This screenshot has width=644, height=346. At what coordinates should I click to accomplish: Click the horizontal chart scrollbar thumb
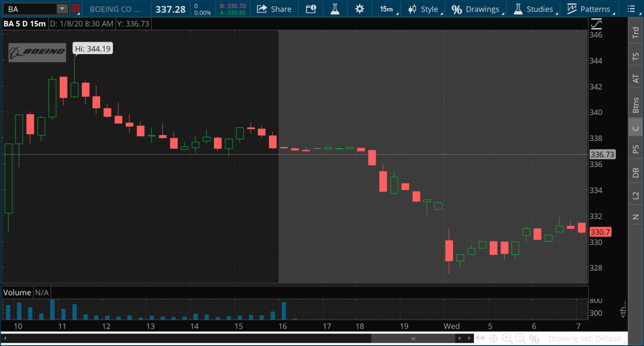pyautogui.click(x=413, y=338)
